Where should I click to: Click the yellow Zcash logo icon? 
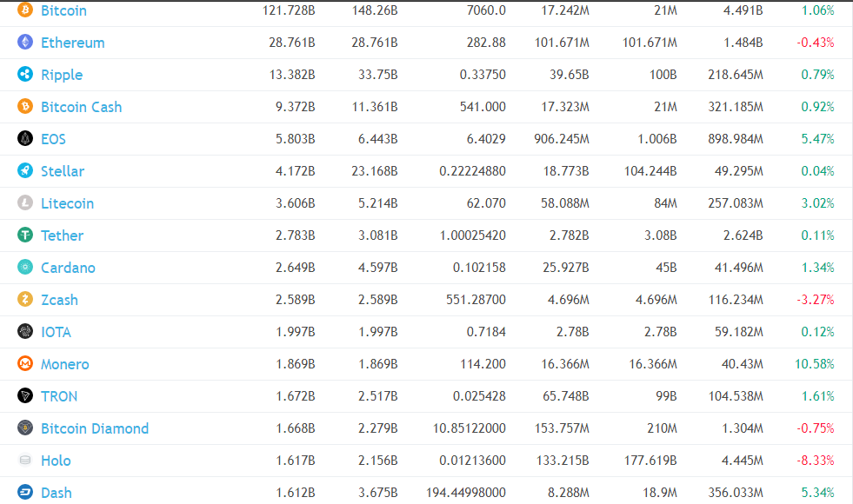pyautogui.click(x=25, y=300)
